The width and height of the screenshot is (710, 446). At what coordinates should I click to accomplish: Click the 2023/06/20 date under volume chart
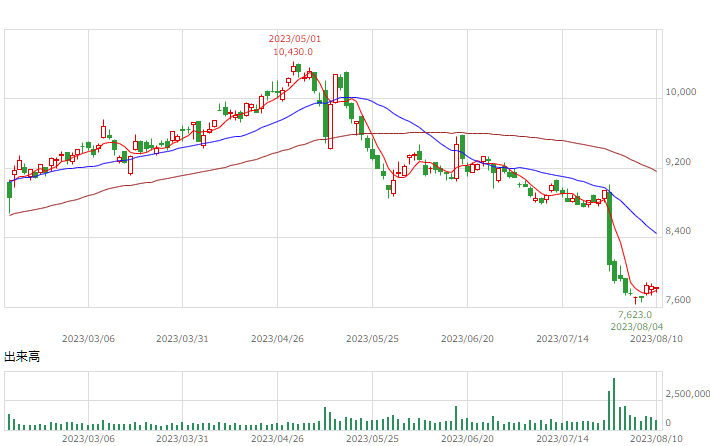[x=467, y=439]
